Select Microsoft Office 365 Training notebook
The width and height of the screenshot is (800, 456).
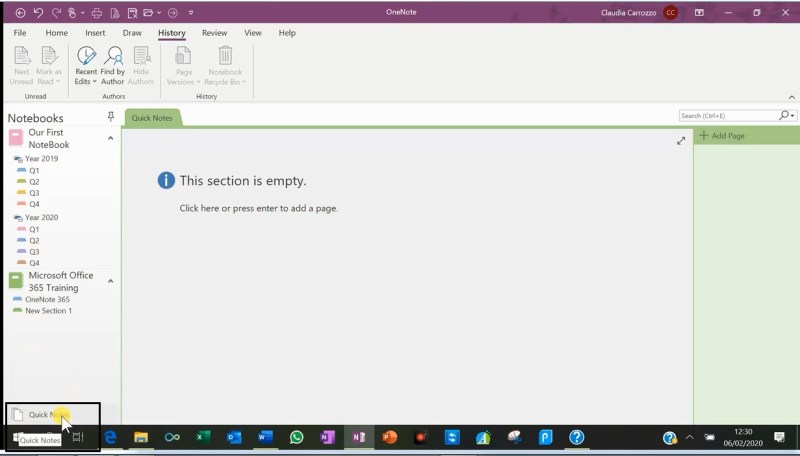click(x=60, y=281)
